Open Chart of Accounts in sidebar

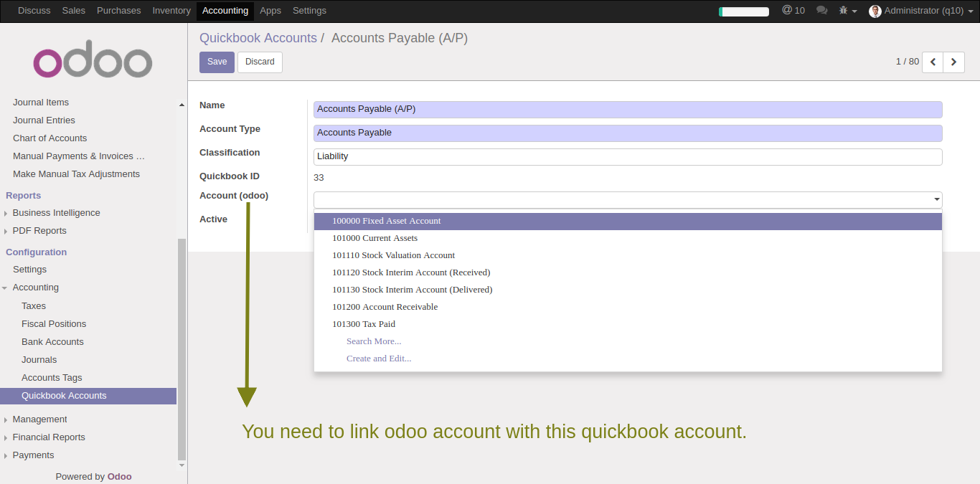pyautogui.click(x=50, y=138)
